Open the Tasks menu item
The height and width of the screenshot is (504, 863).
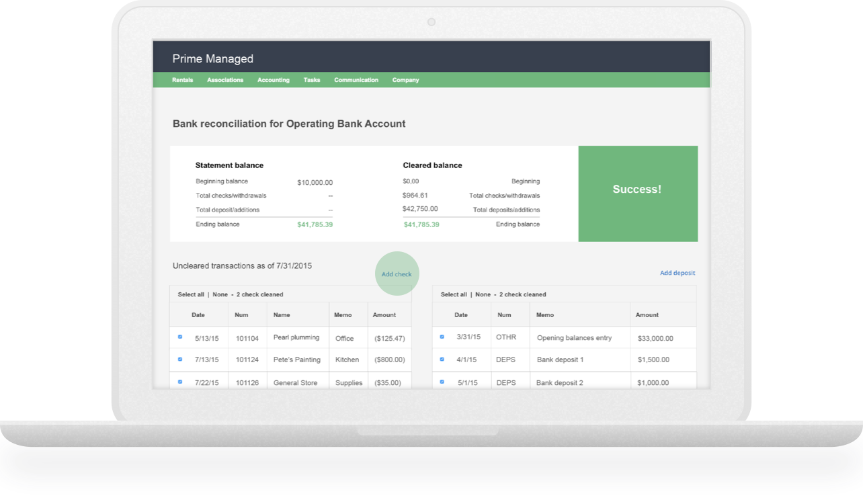311,80
